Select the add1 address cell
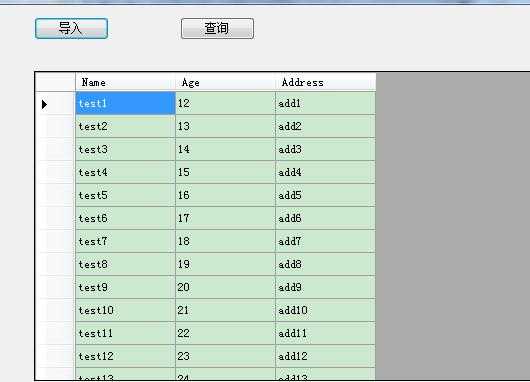The height and width of the screenshot is (382, 530). coord(326,103)
